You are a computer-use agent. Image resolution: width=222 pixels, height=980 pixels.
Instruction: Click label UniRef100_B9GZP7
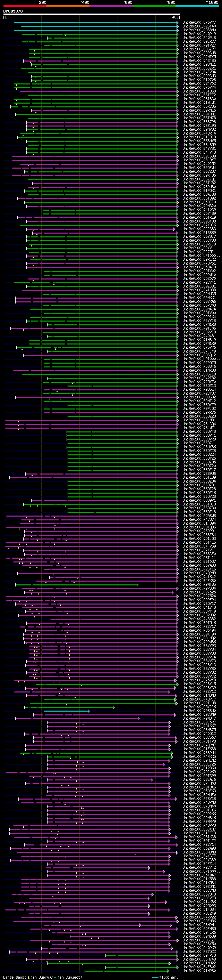199,49
